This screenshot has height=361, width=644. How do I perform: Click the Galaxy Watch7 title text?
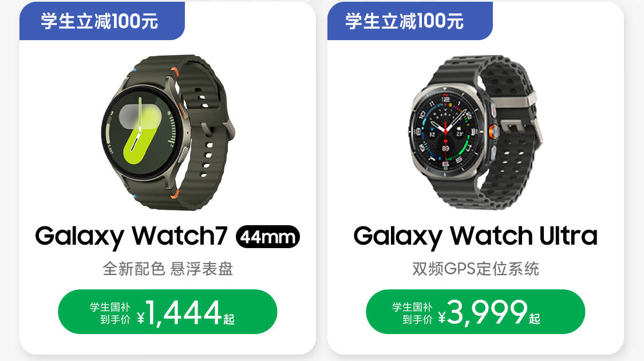pyautogui.click(x=131, y=236)
